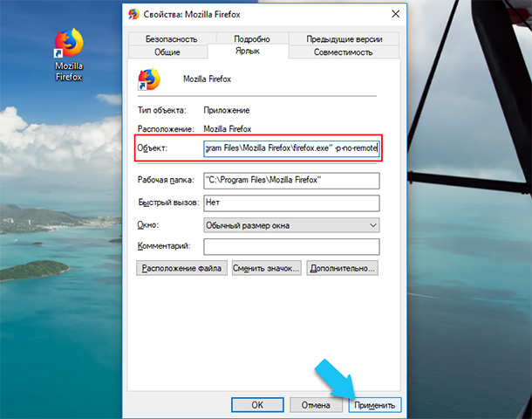Image resolution: width=532 pixels, height=419 pixels.
Task: Switch to the Безопасность tab
Action: pos(171,38)
